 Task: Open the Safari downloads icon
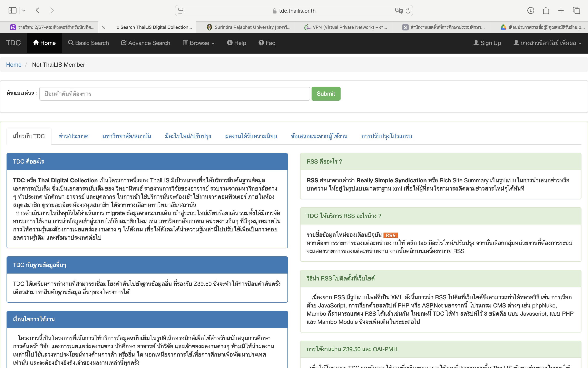[x=531, y=10]
